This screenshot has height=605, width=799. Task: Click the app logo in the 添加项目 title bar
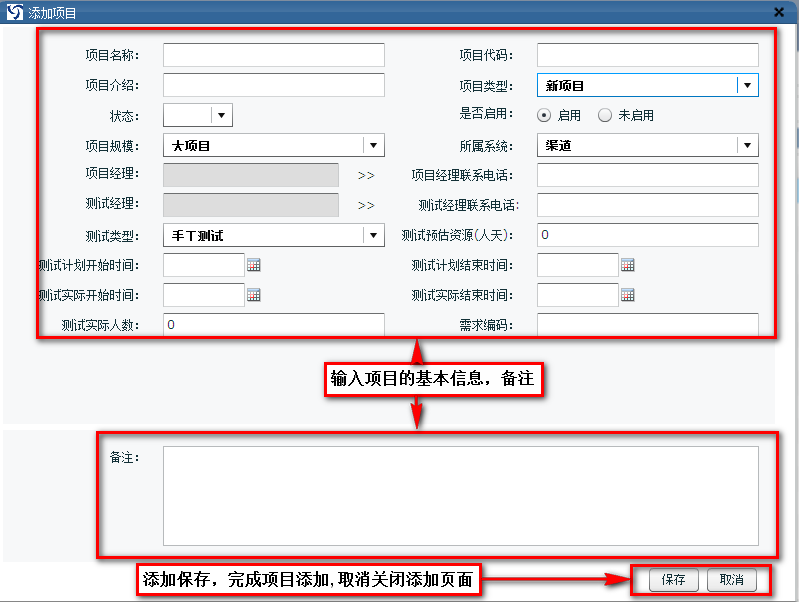(15, 12)
